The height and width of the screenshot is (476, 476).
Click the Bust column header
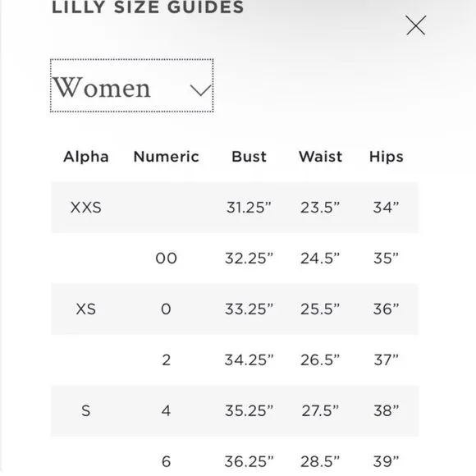(x=249, y=157)
